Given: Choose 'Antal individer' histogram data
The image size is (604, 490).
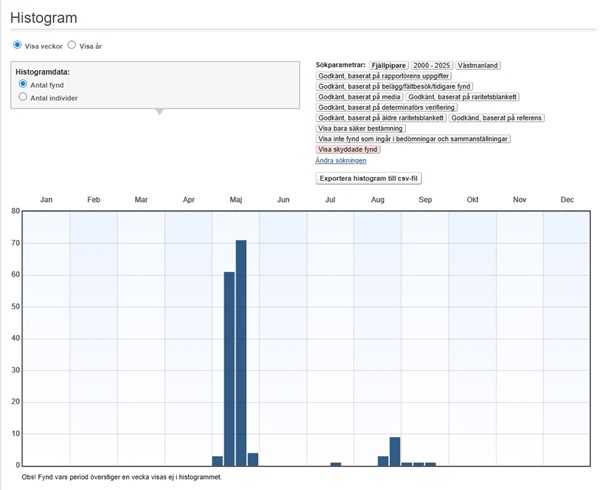Looking at the screenshot, I should click(23, 97).
